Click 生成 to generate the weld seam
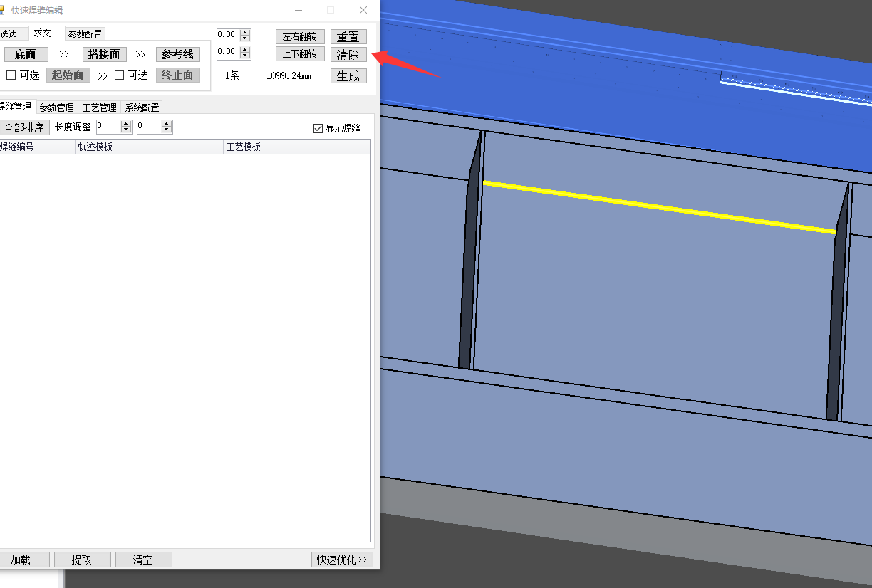 (348, 75)
